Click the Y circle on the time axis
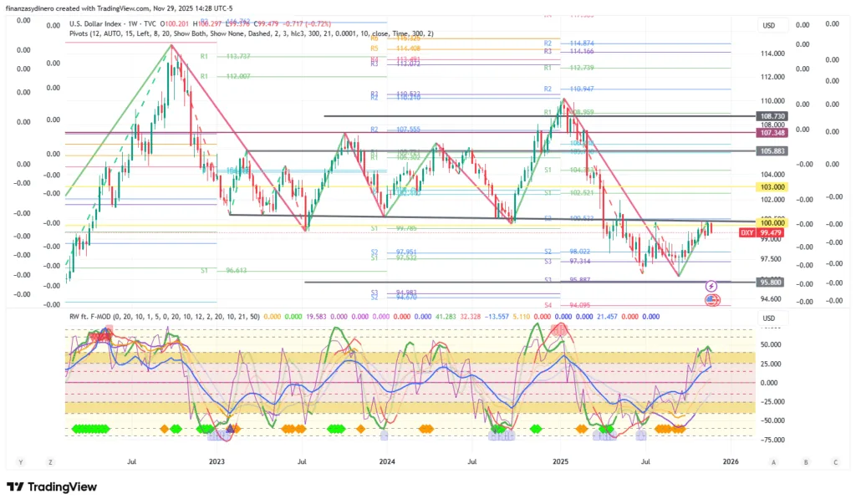This screenshot has width=856, height=504. (x=18, y=461)
